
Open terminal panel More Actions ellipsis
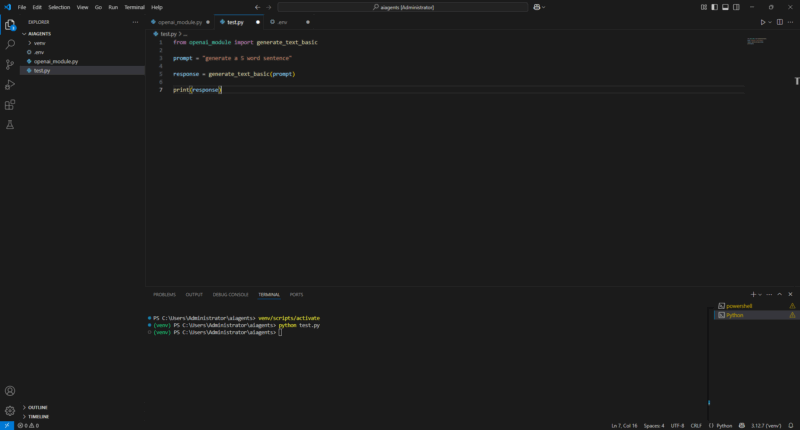(x=769, y=294)
